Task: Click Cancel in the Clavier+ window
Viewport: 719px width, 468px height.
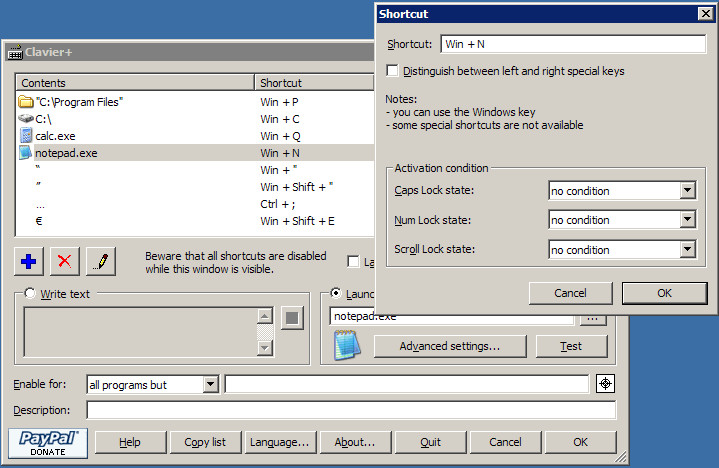Action: coord(505,442)
